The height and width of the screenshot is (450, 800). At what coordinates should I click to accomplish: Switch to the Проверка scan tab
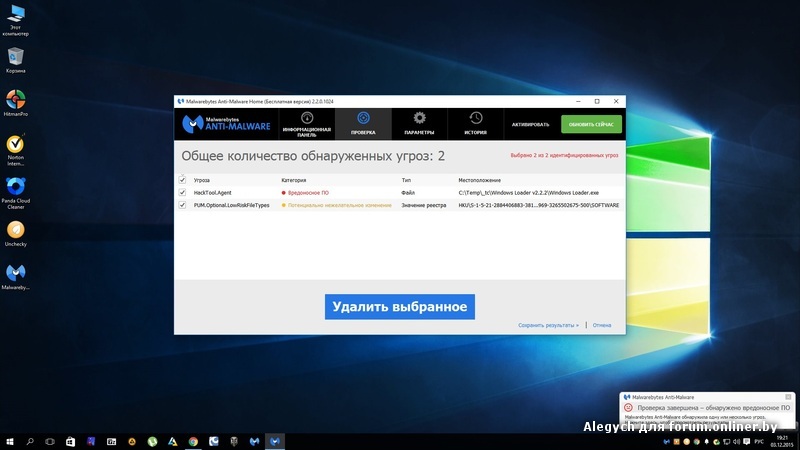[363, 124]
